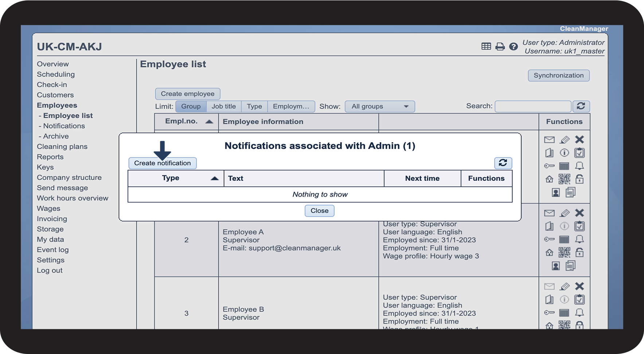The height and width of the screenshot is (354, 644).
Task: Print the employee list with printer icon
Action: pyautogui.click(x=500, y=46)
